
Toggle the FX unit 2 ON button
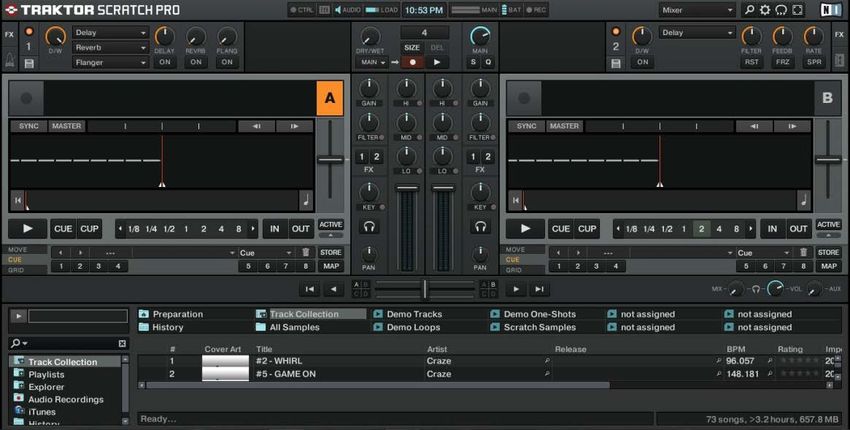642,62
